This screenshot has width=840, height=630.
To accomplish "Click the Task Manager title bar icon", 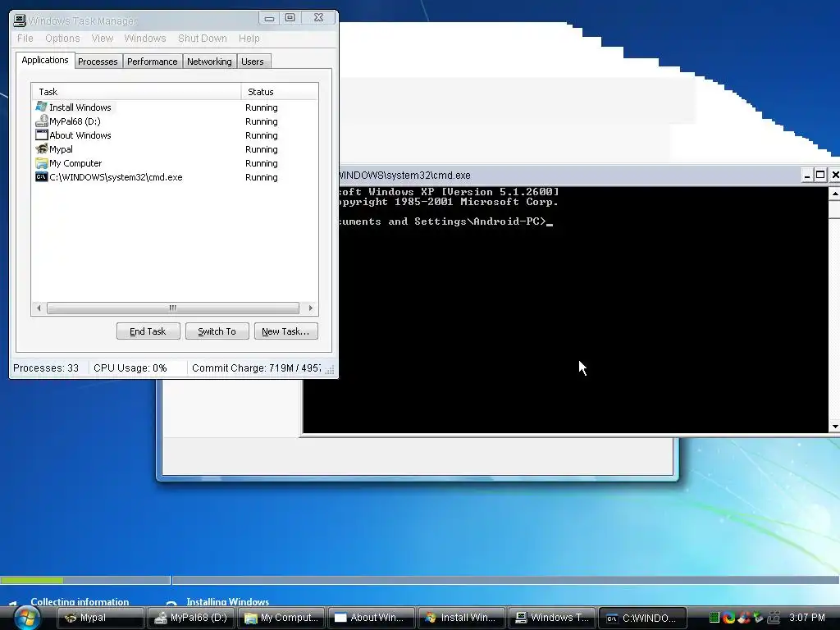I will tap(20, 21).
